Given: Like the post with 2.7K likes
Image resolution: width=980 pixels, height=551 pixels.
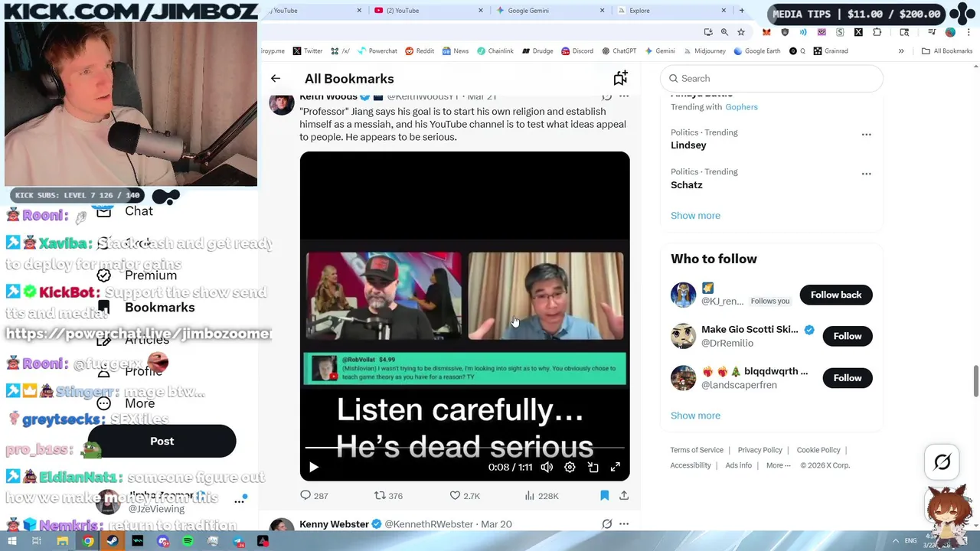Looking at the screenshot, I should tap(465, 496).
